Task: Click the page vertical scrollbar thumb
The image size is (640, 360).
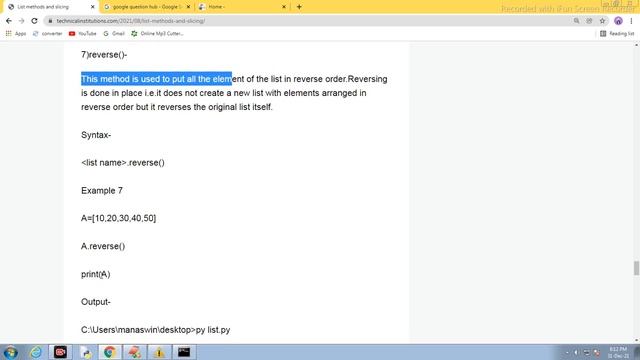Action: [636, 268]
